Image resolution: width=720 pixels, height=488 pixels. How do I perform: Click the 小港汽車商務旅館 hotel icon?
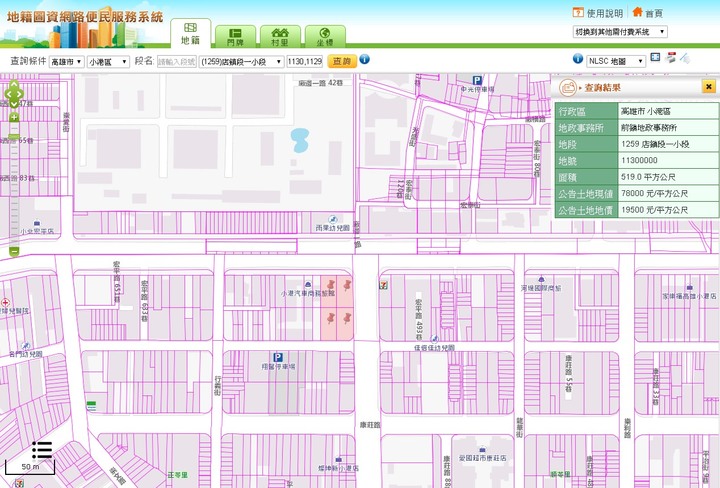pos(308,285)
